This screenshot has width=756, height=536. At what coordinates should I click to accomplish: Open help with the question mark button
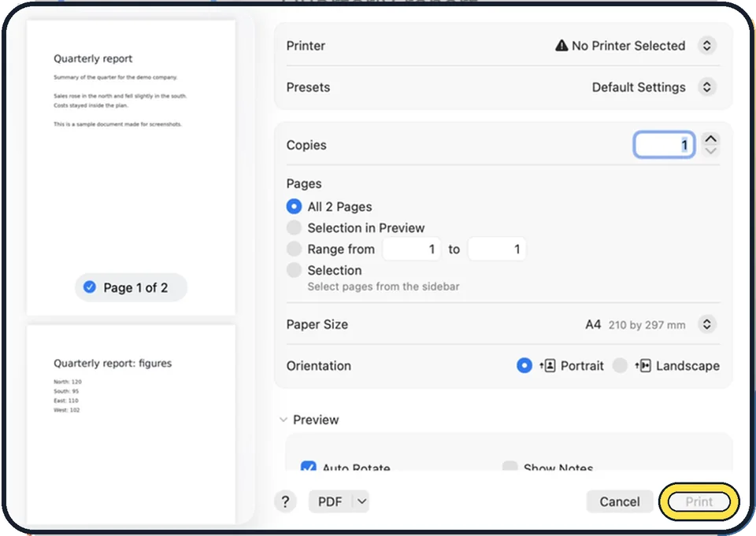tap(285, 502)
